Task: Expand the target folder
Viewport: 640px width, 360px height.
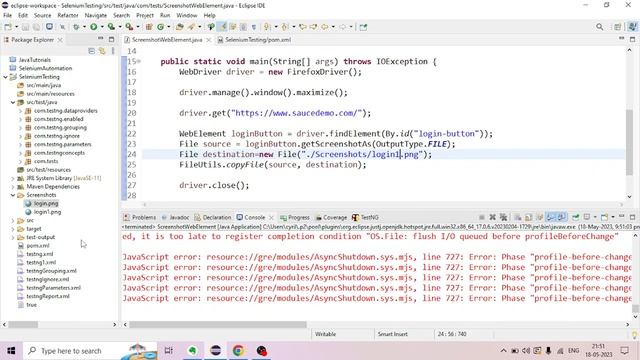Action: point(13,229)
